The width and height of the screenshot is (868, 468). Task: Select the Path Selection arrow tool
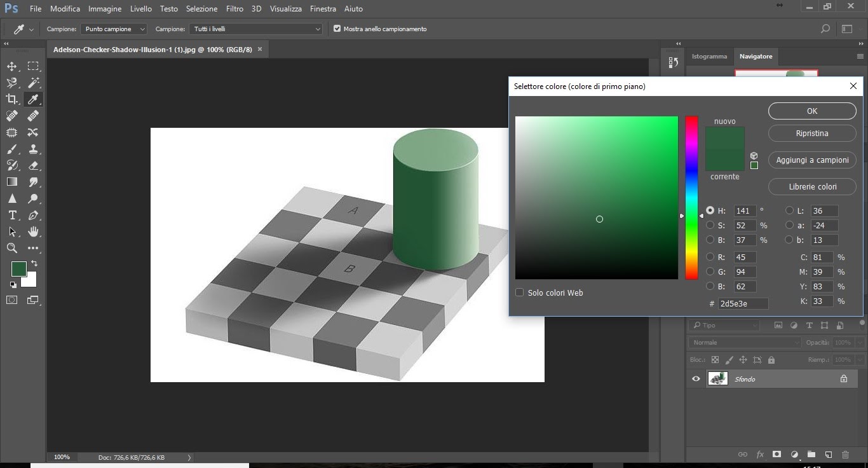click(12, 231)
